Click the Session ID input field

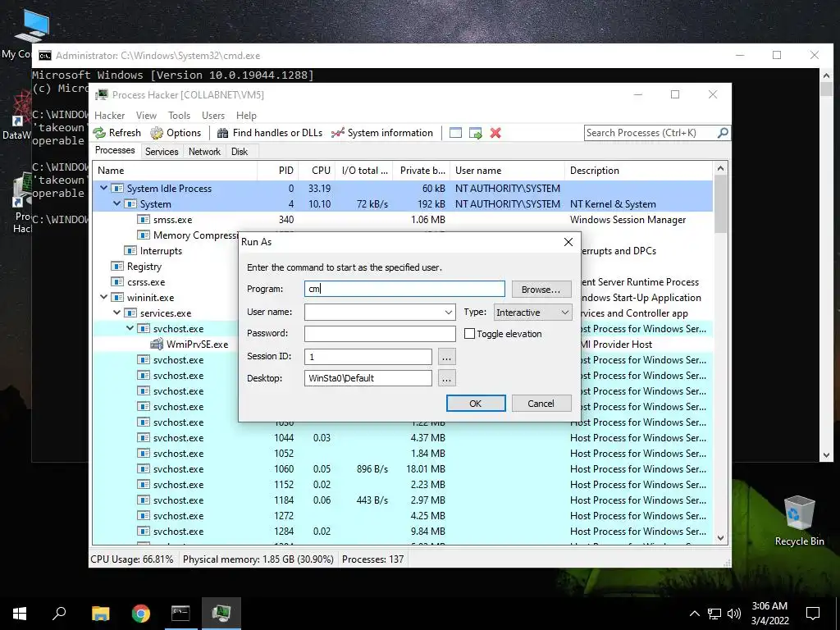(x=368, y=356)
